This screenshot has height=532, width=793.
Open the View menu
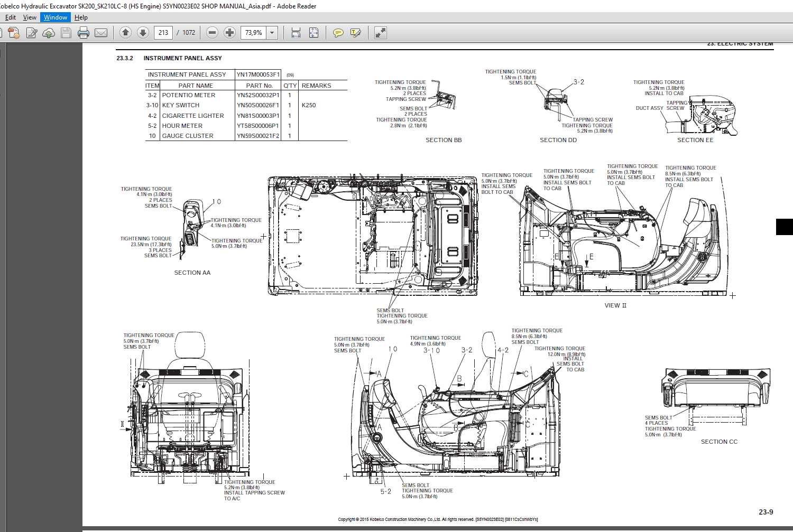pyautogui.click(x=30, y=17)
